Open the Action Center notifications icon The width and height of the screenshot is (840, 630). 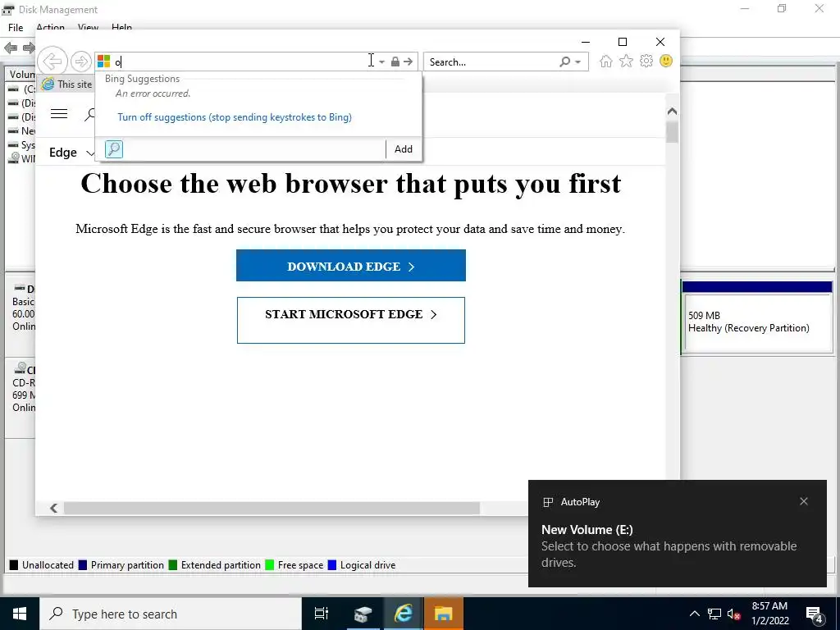pyautogui.click(x=815, y=614)
